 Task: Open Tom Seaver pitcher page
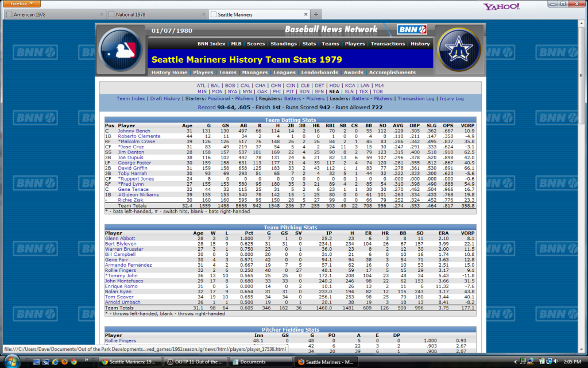pos(119,297)
